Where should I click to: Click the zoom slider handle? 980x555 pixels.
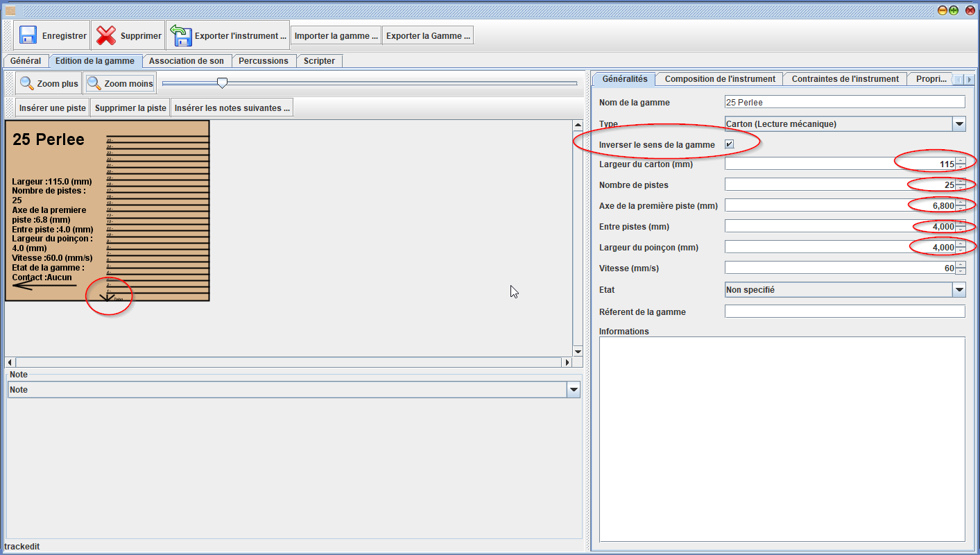pos(222,83)
